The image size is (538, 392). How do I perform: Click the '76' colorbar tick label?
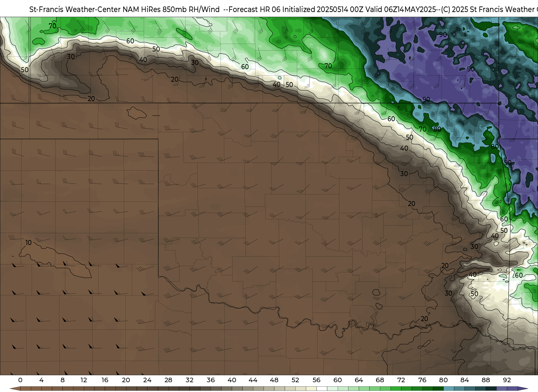[x=422, y=380]
